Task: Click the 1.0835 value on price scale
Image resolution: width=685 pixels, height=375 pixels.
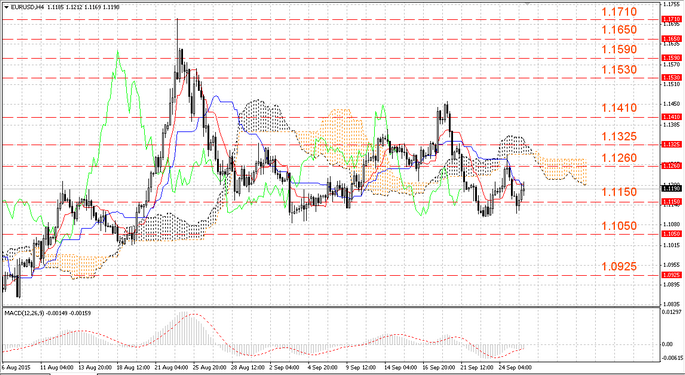Action: tap(672, 304)
